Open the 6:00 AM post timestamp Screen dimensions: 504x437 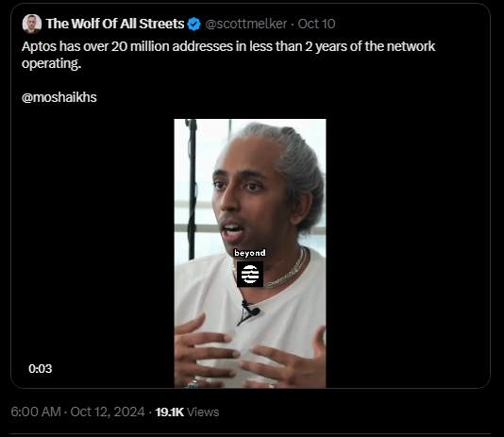click(x=36, y=412)
